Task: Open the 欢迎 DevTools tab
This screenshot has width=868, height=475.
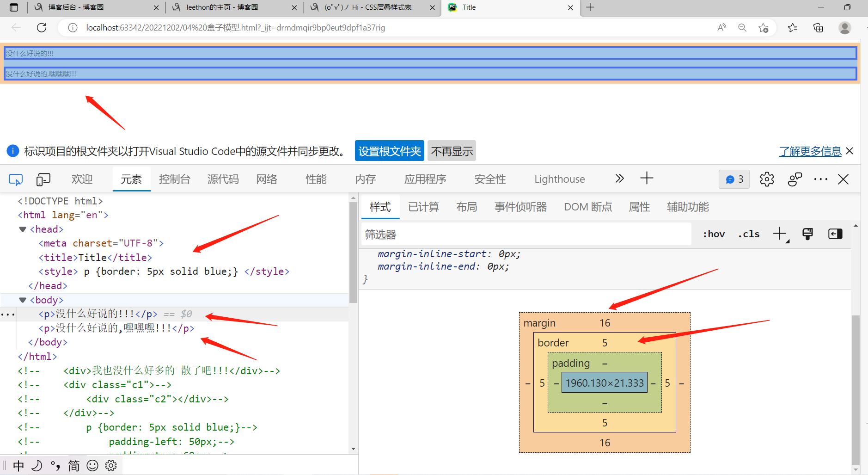Action: [x=82, y=179]
